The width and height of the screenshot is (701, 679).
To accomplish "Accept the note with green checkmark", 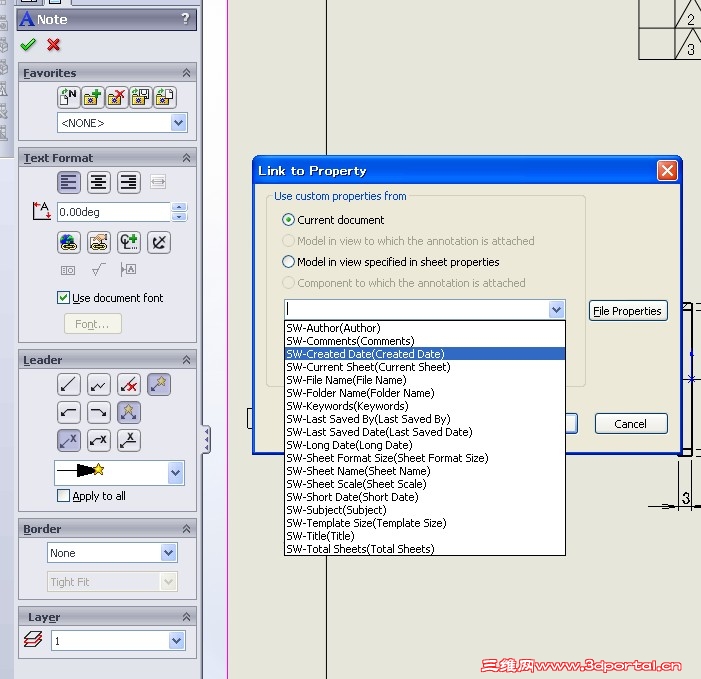I will point(28,45).
